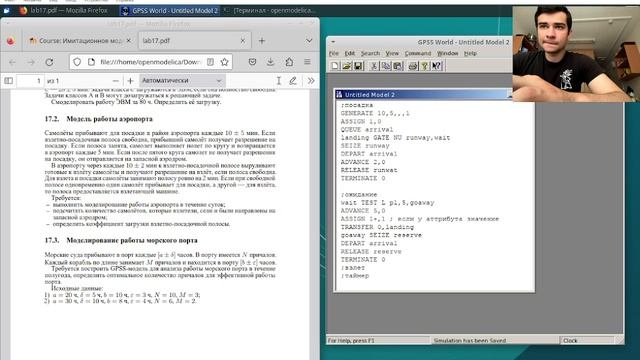
Task: Click the Firefox address bar URL field
Action: (151, 62)
